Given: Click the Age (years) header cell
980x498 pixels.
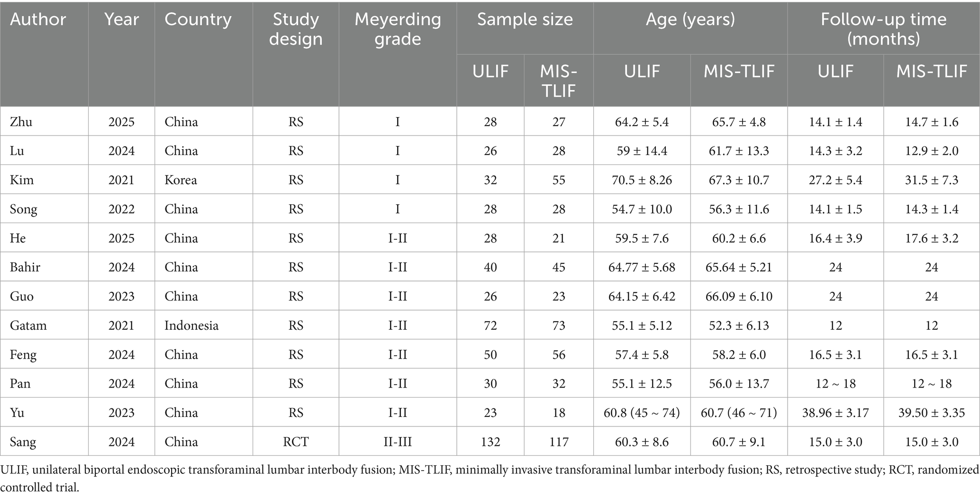Looking at the screenshot, I should tap(690, 19).
